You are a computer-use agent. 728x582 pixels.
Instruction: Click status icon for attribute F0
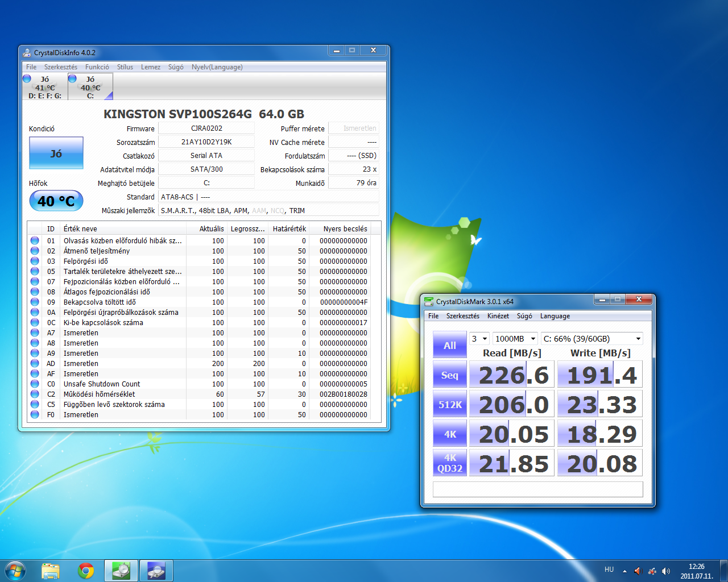pos(35,414)
